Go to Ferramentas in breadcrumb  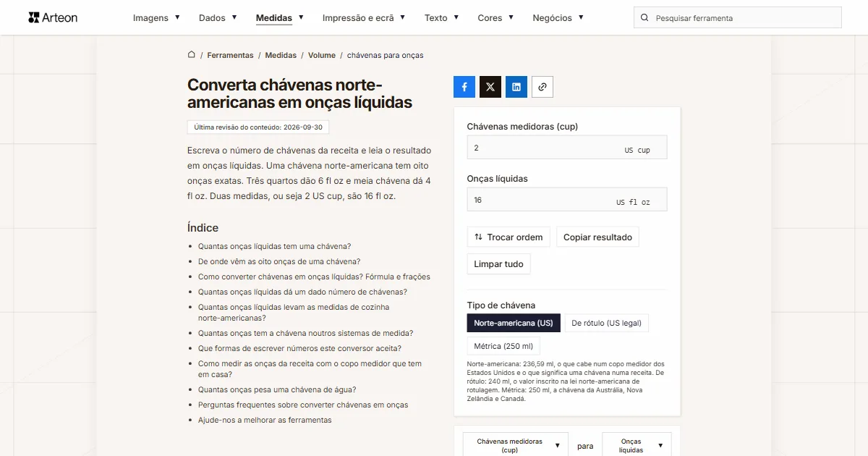(230, 55)
